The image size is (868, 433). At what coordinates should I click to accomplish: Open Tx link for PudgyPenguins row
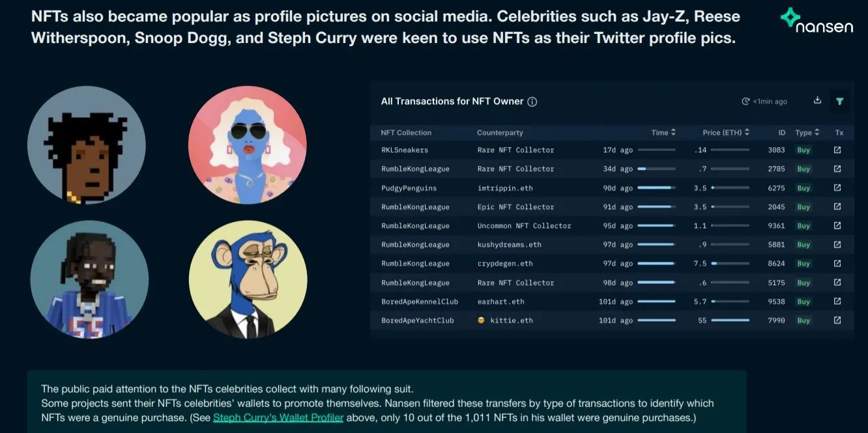click(837, 188)
